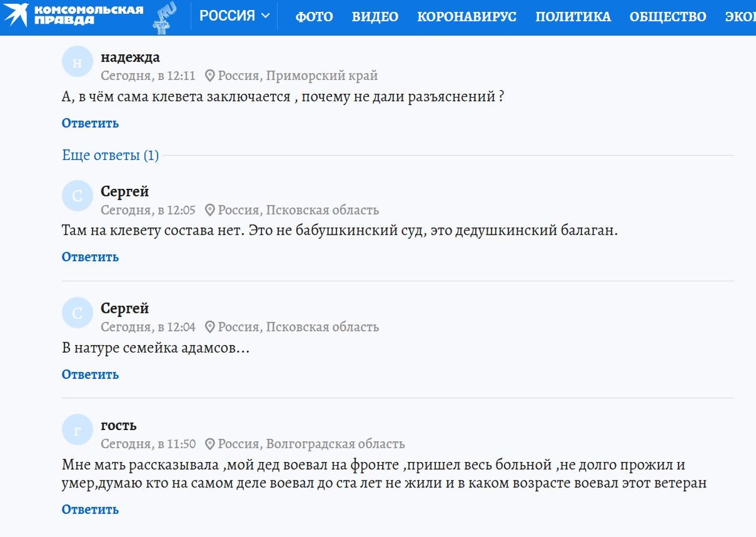Click location pin next to Приморский край
The image size is (756, 537).
[210, 76]
